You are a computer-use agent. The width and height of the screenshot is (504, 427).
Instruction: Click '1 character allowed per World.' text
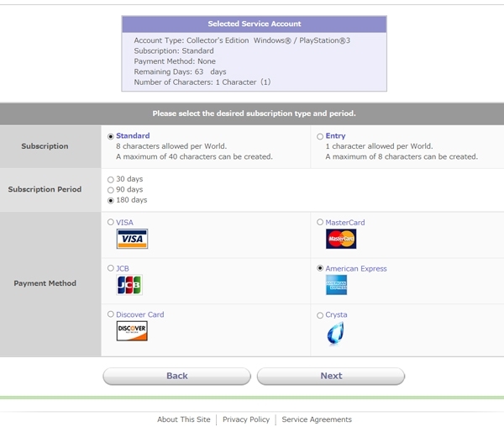[379, 146]
